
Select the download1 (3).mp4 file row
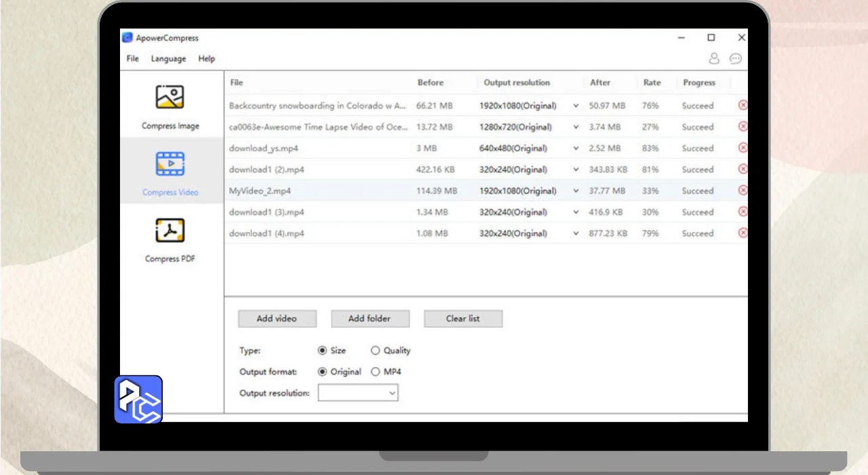click(267, 212)
